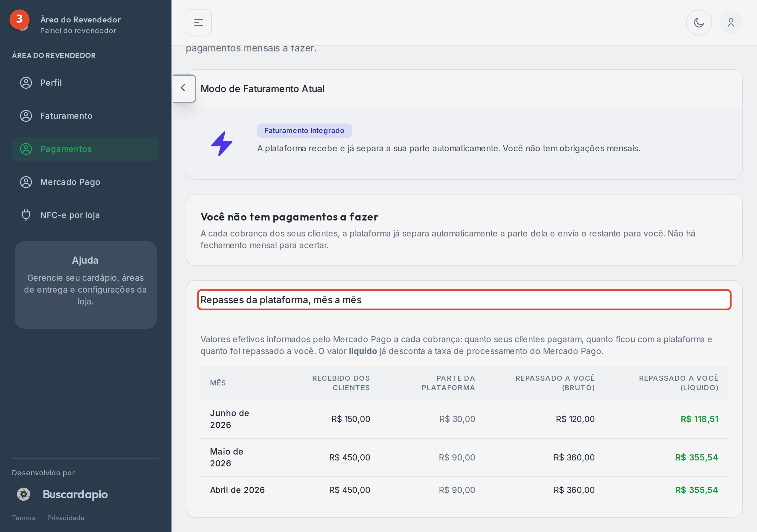Open Faturamento in sidebar
The image size is (757, 532).
point(85,116)
